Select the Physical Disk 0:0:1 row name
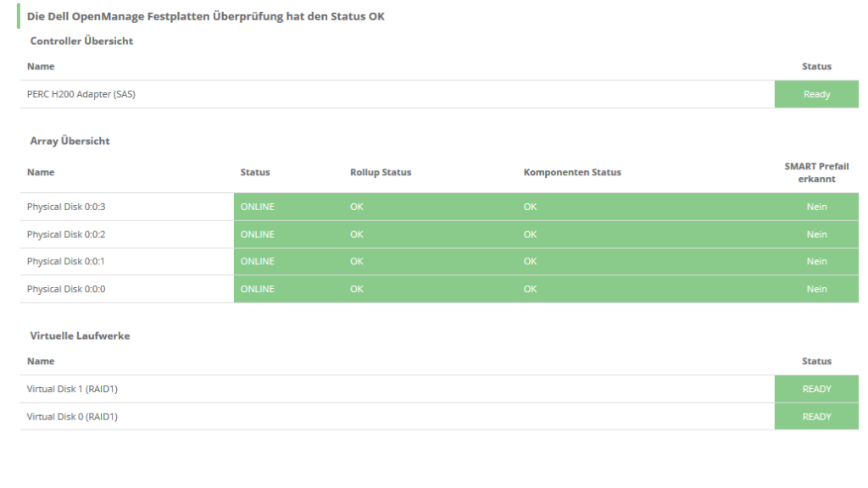868x488 pixels. (66, 261)
